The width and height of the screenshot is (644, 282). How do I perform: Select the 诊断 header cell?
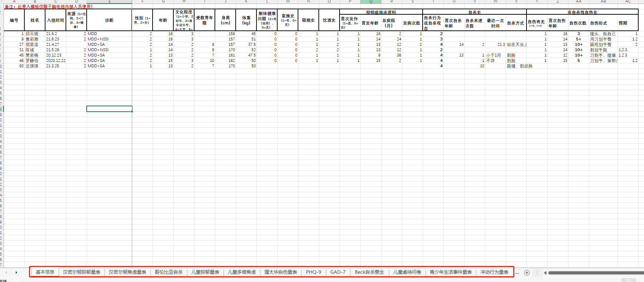point(109,20)
